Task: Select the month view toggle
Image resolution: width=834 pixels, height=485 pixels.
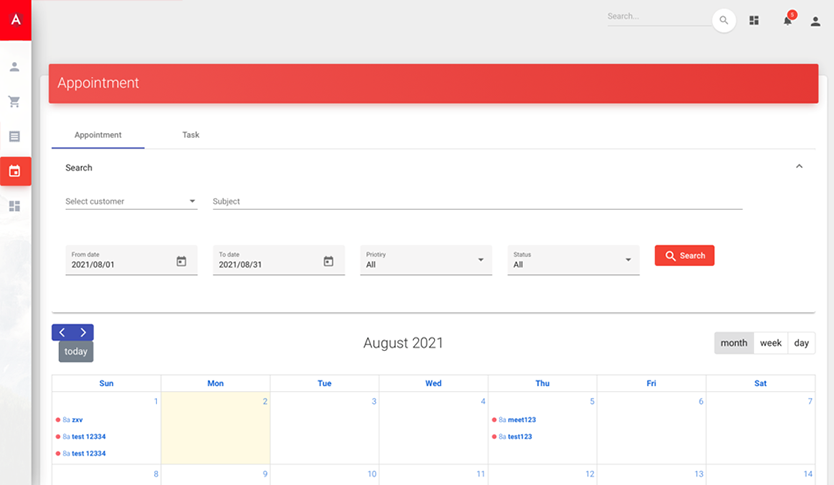Action: coord(733,343)
